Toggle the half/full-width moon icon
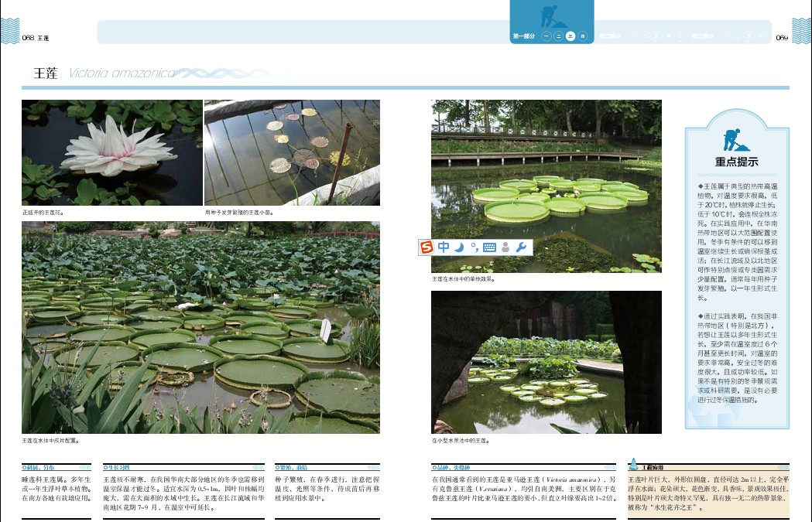This screenshot has width=812, height=522. click(459, 247)
